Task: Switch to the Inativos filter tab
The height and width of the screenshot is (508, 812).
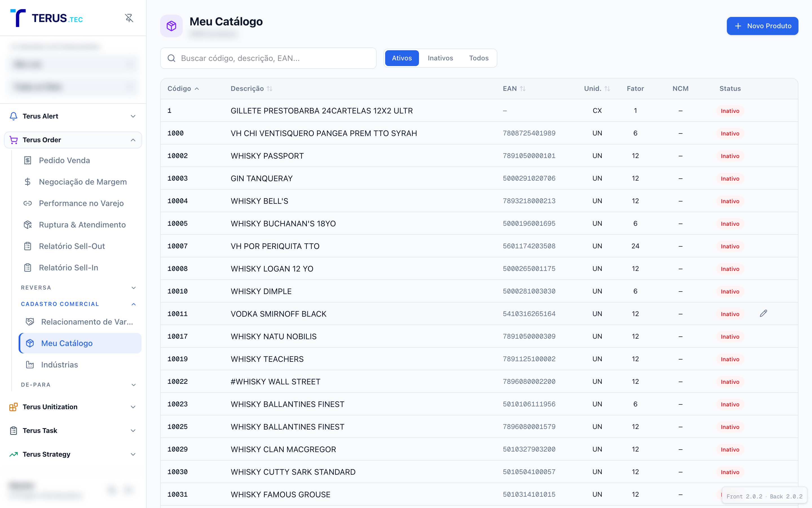Action: [x=440, y=58]
